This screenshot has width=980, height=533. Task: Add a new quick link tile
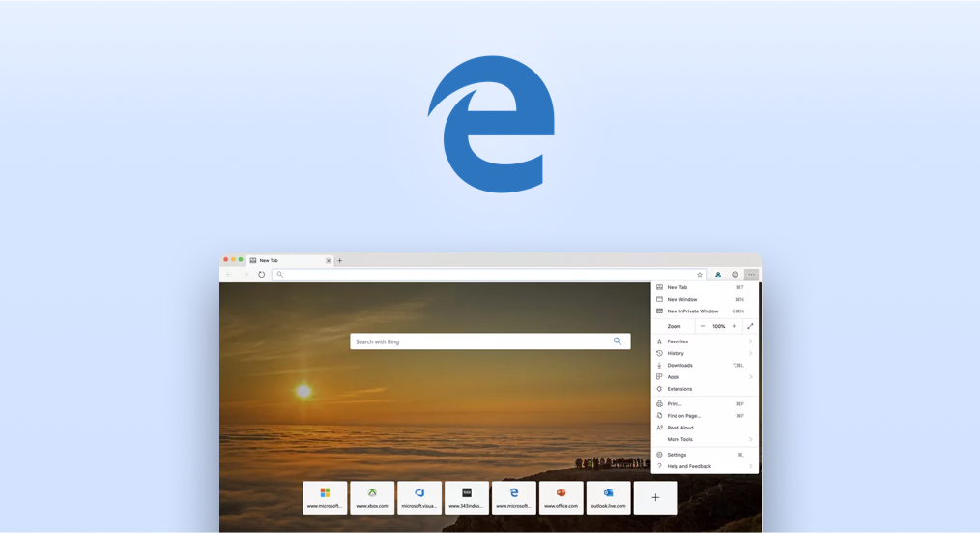tap(655, 497)
